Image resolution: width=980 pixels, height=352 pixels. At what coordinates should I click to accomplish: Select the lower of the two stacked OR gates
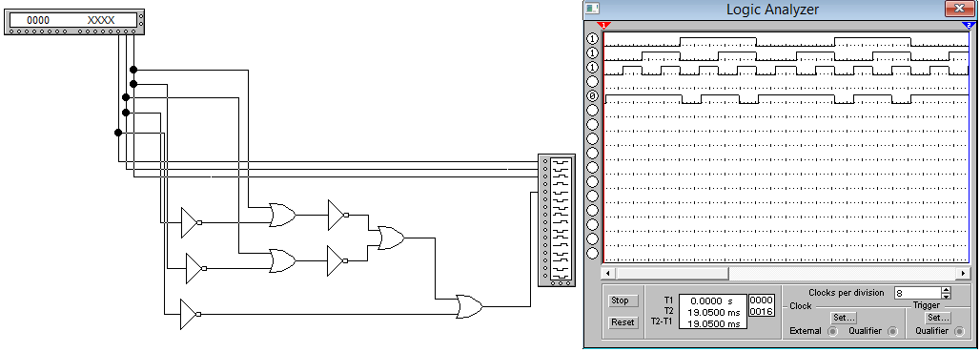(x=282, y=260)
